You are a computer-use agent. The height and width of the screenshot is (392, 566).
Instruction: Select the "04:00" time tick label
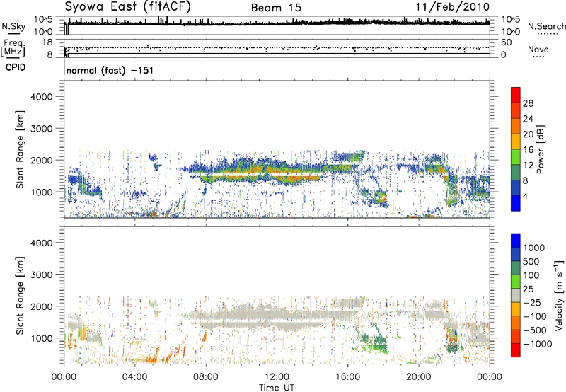coord(134,377)
